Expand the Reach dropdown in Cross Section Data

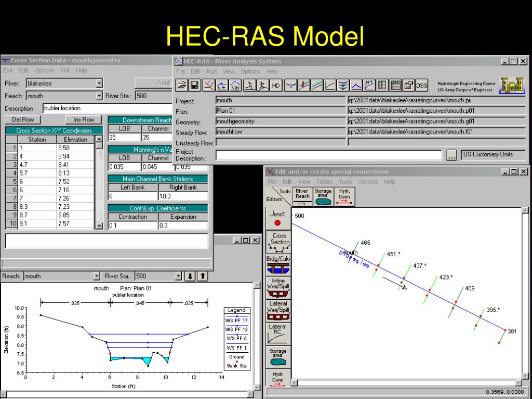click(x=99, y=96)
